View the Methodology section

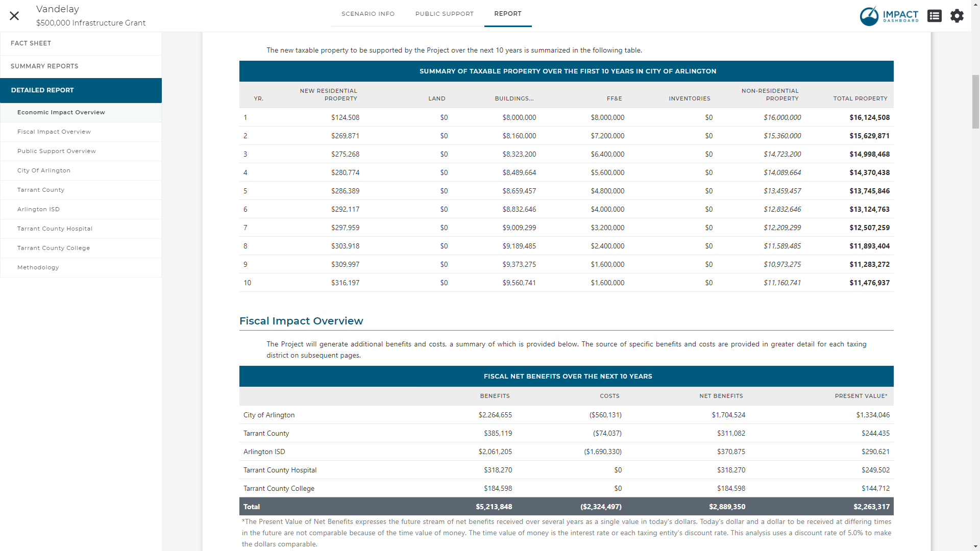pos(38,267)
